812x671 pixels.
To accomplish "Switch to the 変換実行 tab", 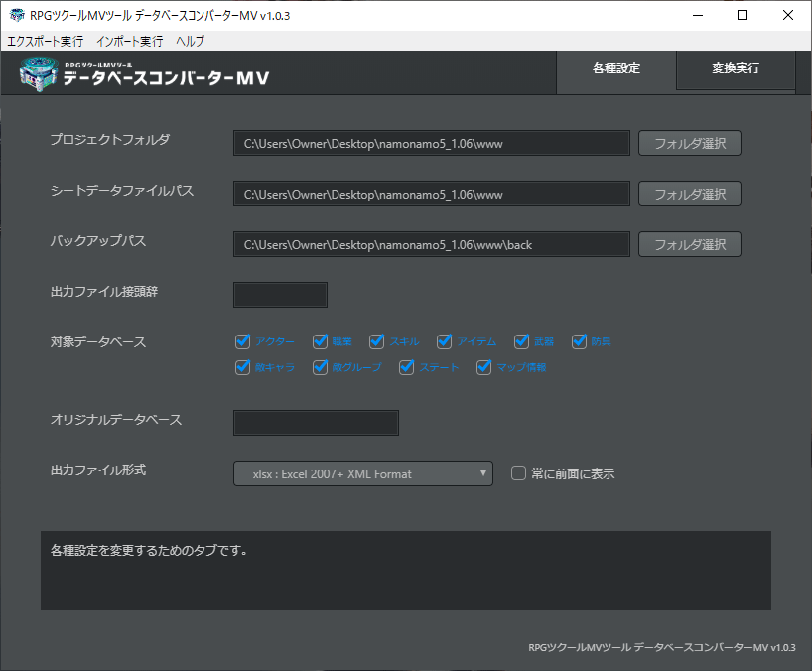I will coord(736,68).
